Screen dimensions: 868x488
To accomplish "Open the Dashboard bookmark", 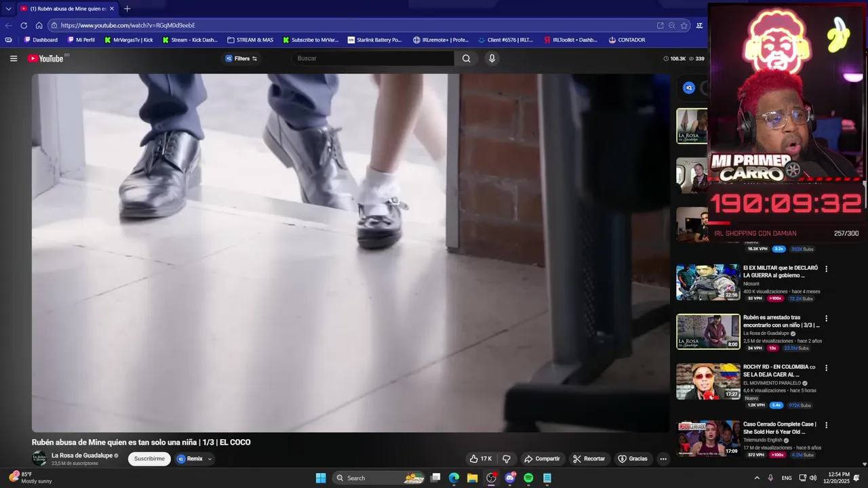I will point(41,40).
